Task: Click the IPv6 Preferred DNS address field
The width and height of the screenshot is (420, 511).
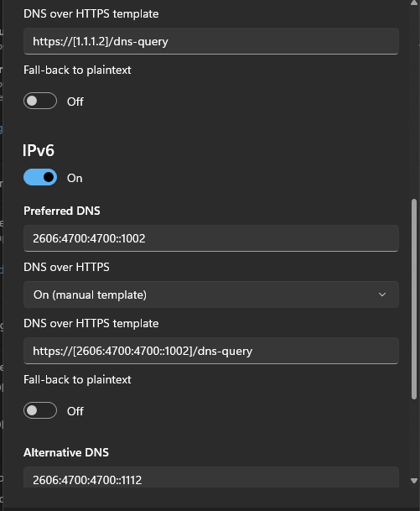Action: click(x=211, y=238)
